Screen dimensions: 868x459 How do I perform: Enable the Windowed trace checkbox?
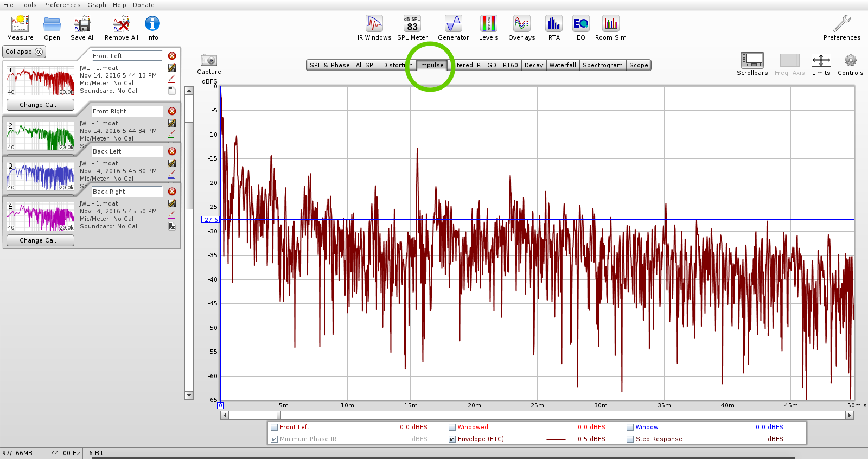pyautogui.click(x=452, y=428)
